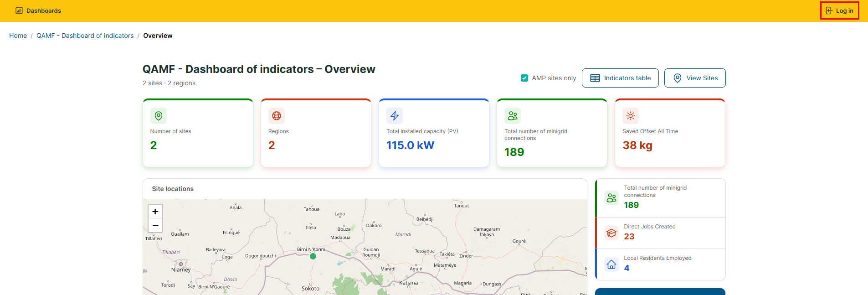Image resolution: width=868 pixels, height=295 pixels.
Task: Click the Dashboards chart icon
Action: coord(19,10)
